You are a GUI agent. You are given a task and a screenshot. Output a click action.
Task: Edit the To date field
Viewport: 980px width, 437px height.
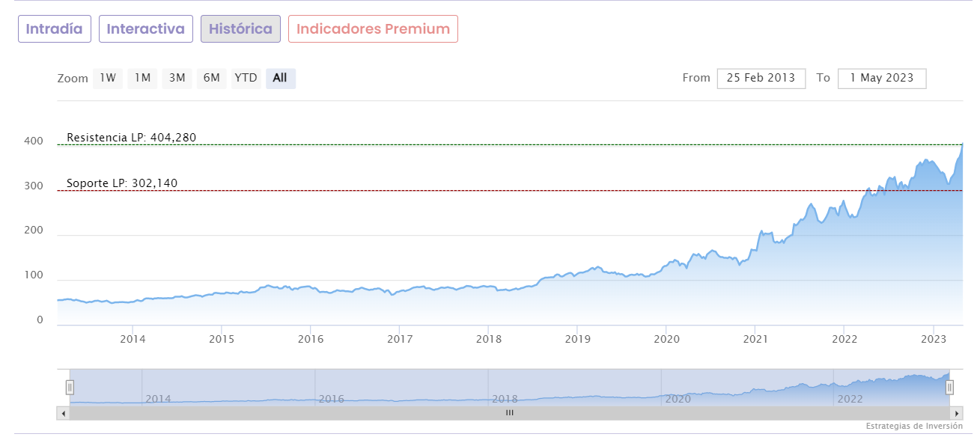point(882,78)
